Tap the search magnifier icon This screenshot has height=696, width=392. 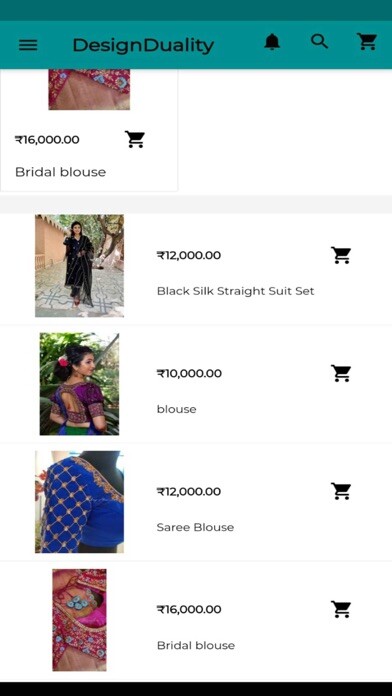pos(320,42)
